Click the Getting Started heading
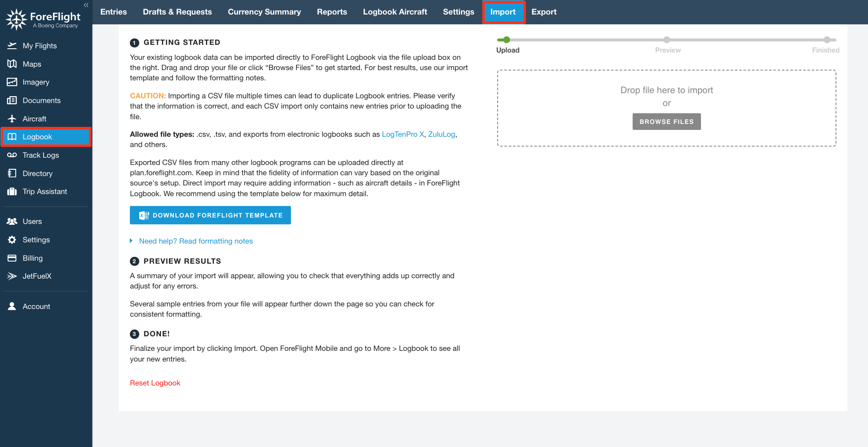Screen dimensions: 868x447 182,42
